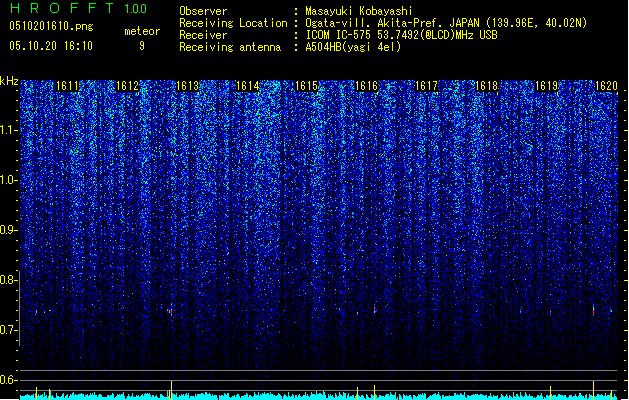Viewport: 629px width, 400px height.
Task: Click the 'Receiving antenna' label
Action: [x=230, y=47]
